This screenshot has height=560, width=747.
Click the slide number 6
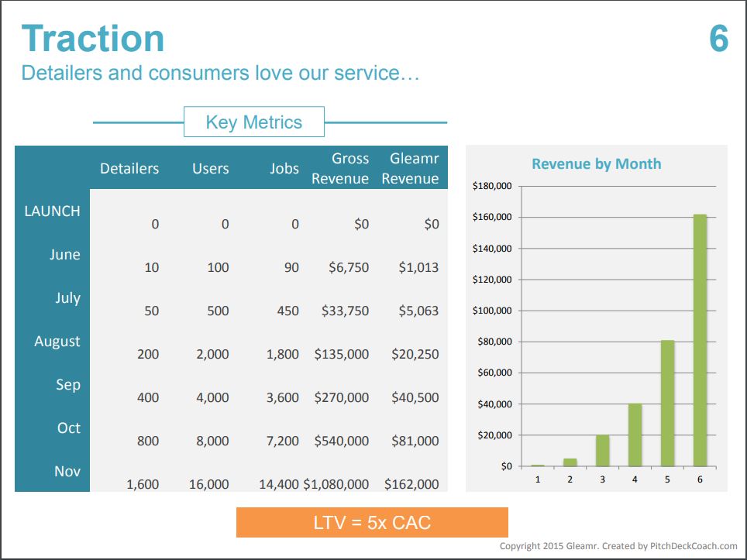pos(718,39)
